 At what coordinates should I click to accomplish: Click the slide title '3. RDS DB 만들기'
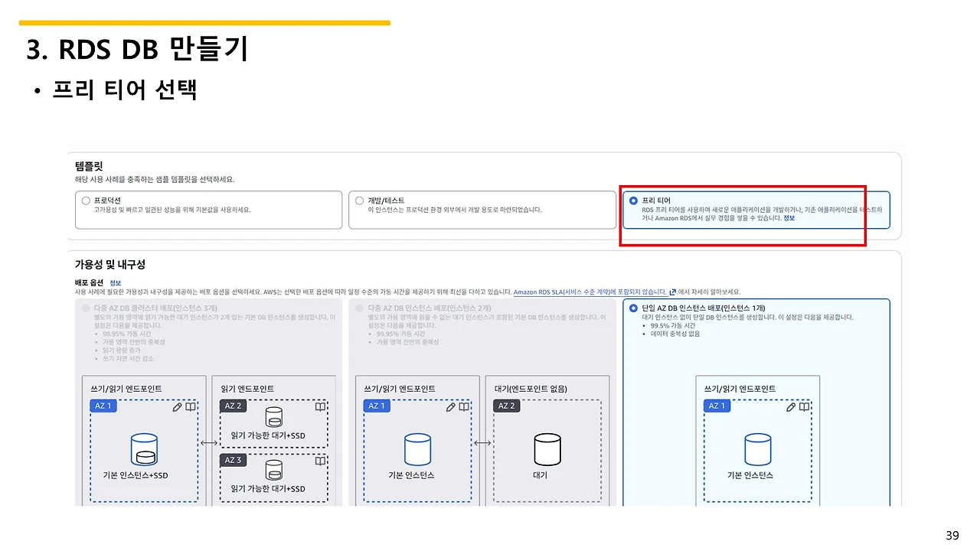tap(137, 51)
